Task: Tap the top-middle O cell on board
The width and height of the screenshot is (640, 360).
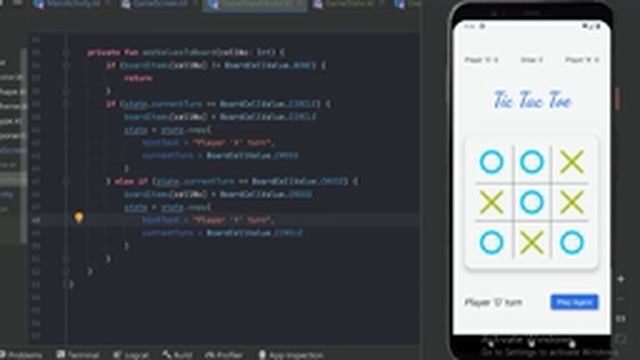Action: (x=531, y=162)
